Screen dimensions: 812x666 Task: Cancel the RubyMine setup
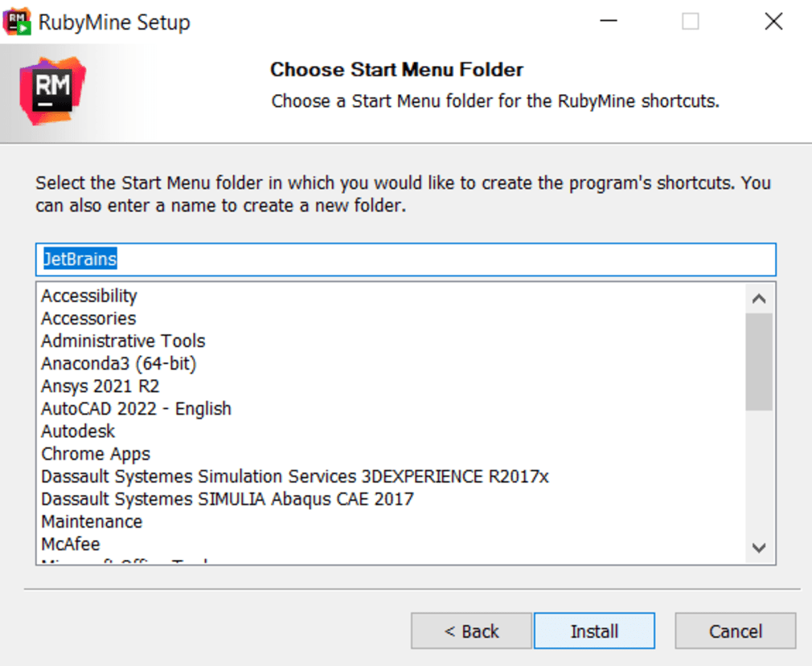(735, 631)
